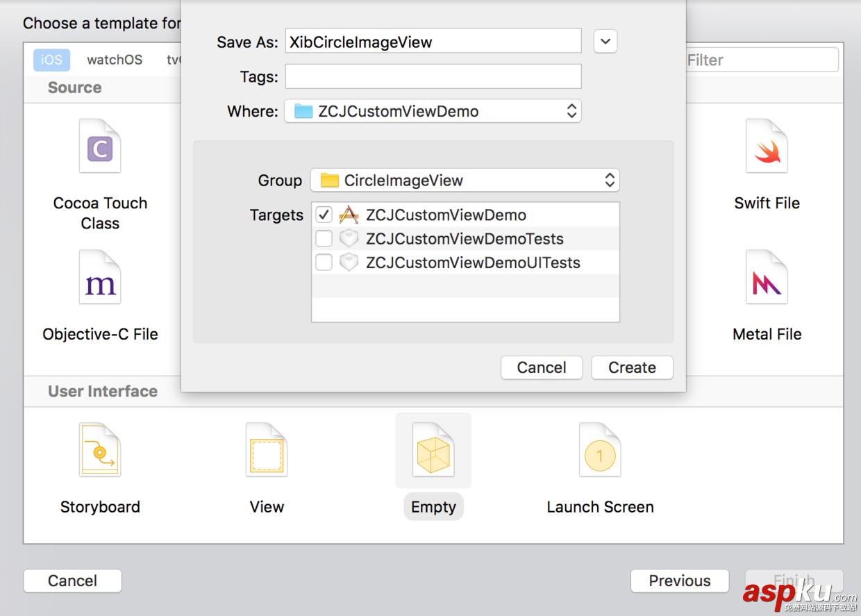This screenshot has width=861, height=616.
Task: Check the ZCJCustomViewDemoUITests target
Action: tap(324, 263)
